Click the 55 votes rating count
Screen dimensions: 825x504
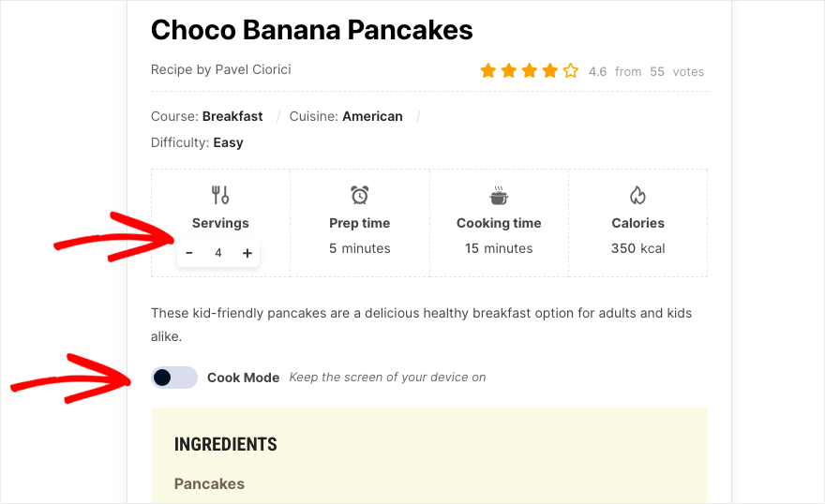click(677, 71)
